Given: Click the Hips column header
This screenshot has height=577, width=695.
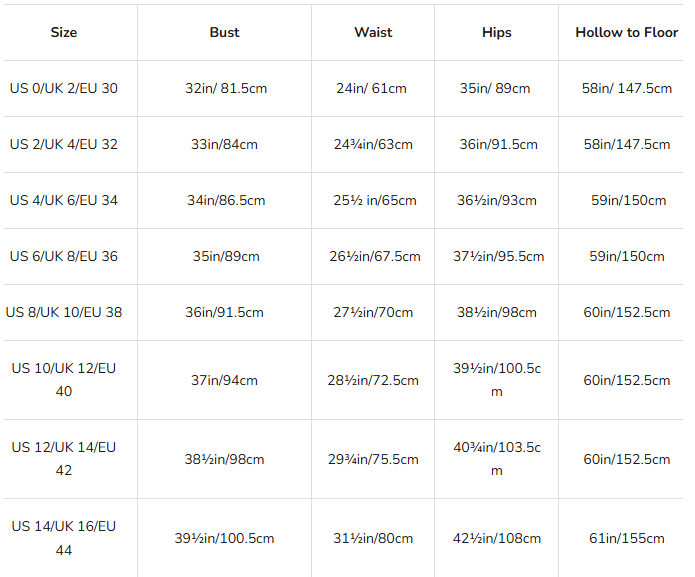Looking at the screenshot, I should click(x=496, y=32).
